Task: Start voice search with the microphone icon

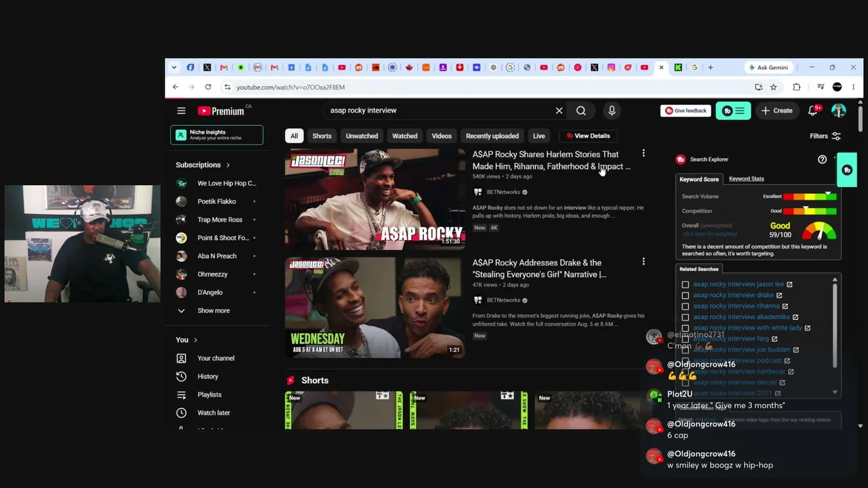Action: tap(612, 110)
